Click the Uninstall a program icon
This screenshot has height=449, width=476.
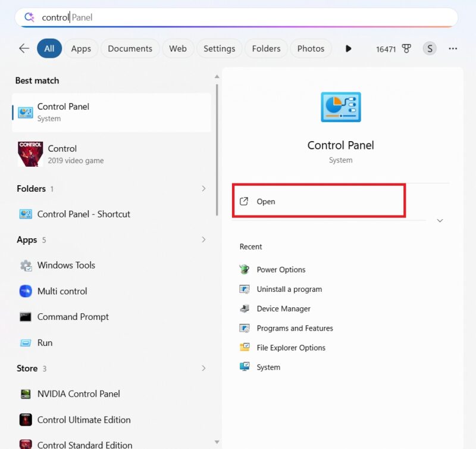(245, 289)
